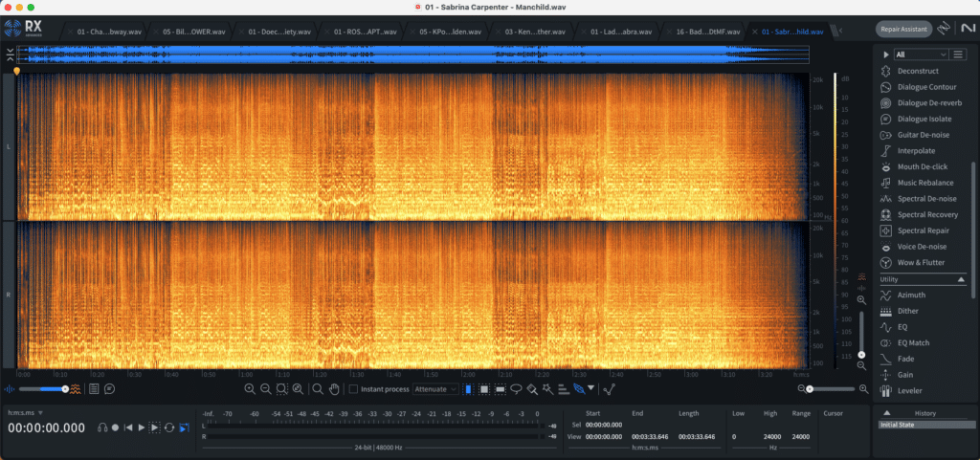Switch to the 01 - Doec...iety.wav tab

pyautogui.click(x=274, y=32)
